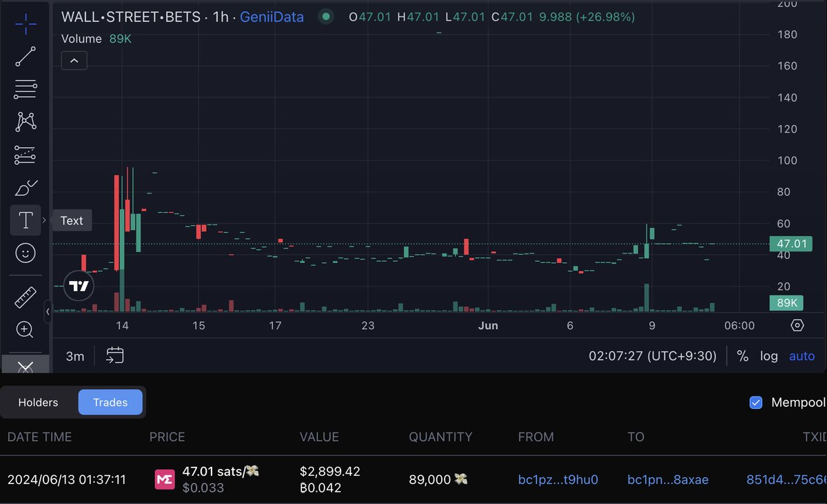Click the QUANTITY column header
The image size is (827, 504).
tap(440, 437)
